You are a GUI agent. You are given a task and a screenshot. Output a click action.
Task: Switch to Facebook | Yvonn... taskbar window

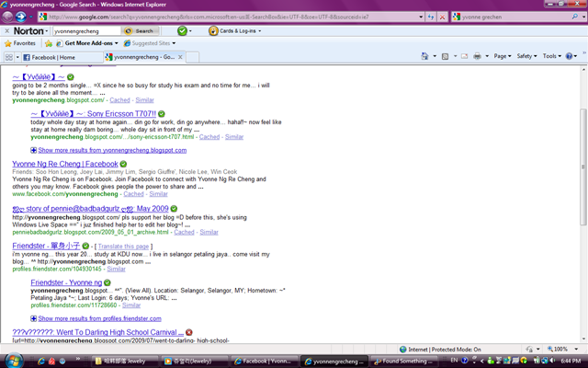pyautogui.click(x=265, y=362)
